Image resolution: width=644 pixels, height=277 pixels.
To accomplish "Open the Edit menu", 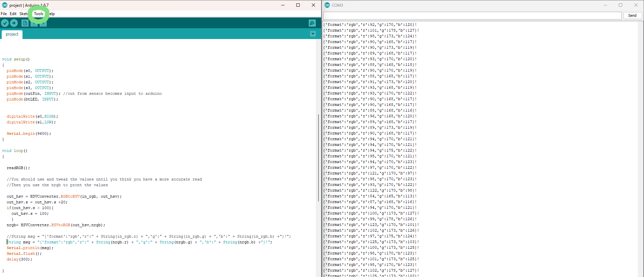I will [x=13, y=14].
